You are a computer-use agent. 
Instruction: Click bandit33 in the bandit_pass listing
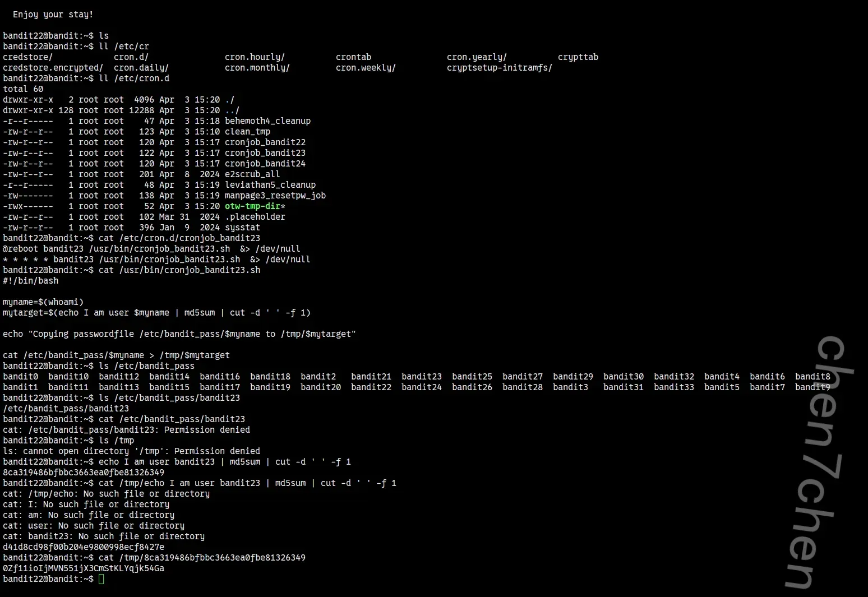[673, 387]
